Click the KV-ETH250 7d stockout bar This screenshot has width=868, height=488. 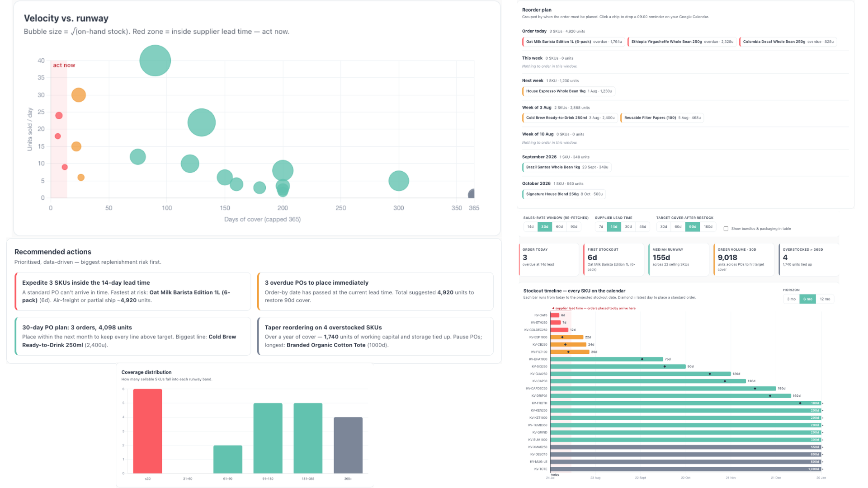tap(556, 323)
